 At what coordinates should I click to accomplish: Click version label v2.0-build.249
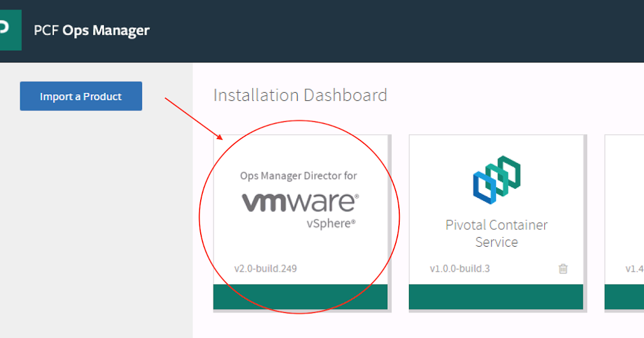click(x=265, y=268)
